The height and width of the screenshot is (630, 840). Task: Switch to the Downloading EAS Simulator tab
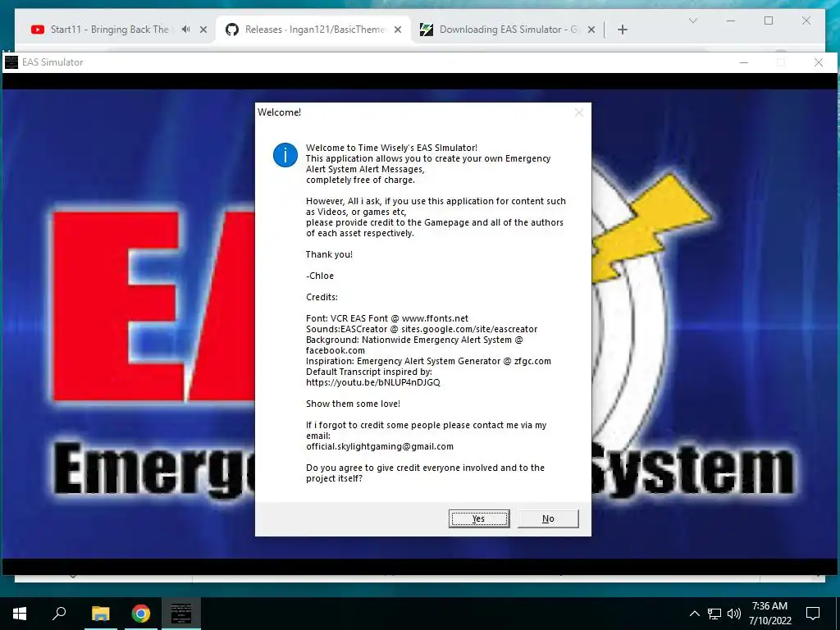point(508,30)
